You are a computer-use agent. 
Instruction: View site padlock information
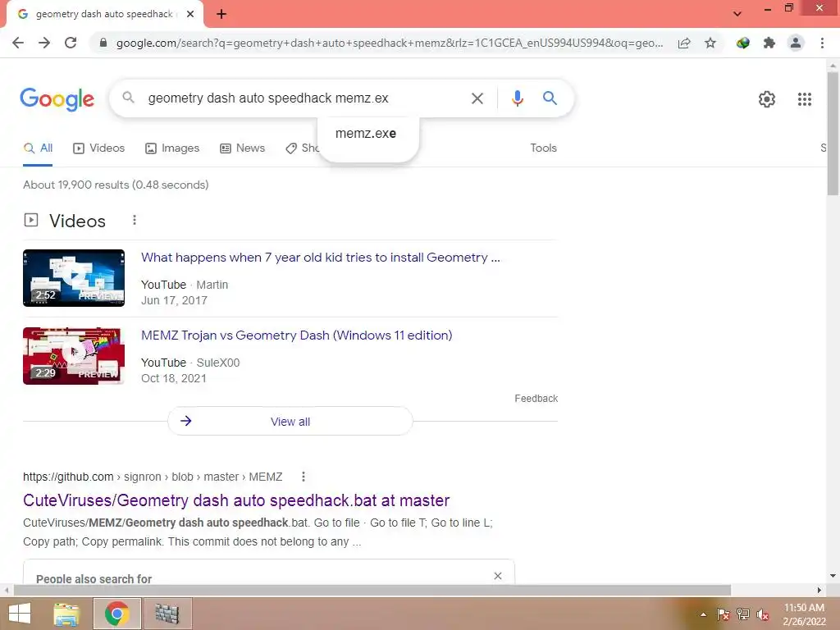coord(103,43)
